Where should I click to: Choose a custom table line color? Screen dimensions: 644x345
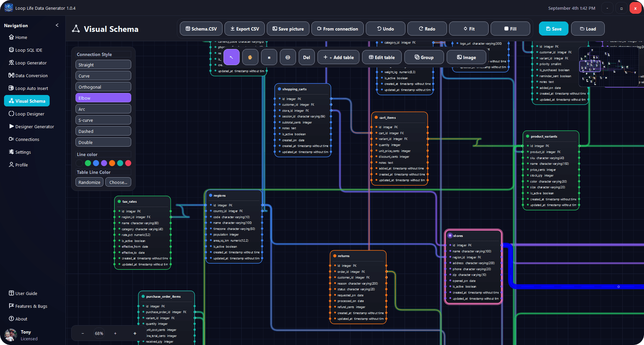pos(118,182)
